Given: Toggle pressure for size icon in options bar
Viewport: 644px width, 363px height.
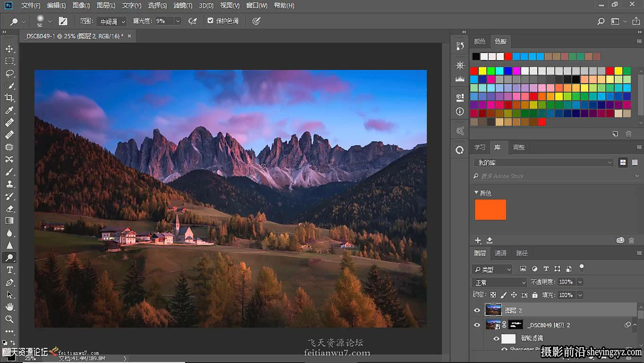Looking at the screenshot, I should (256, 21).
